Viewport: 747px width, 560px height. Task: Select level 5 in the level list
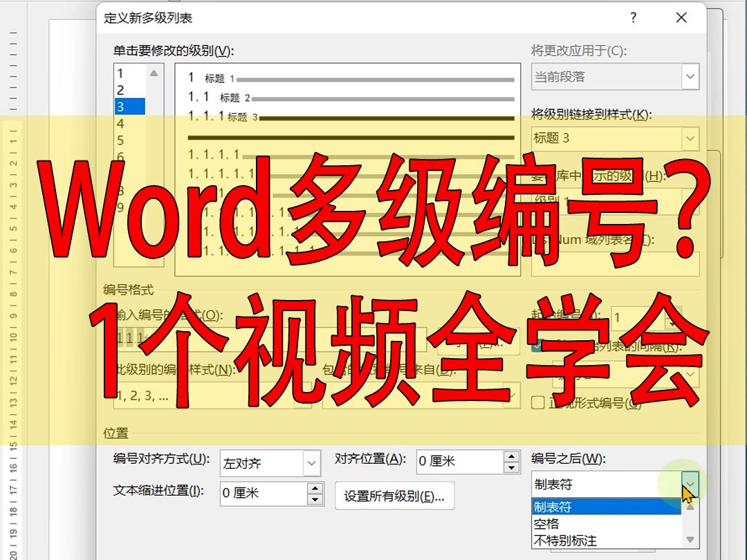[x=129, y=140]
